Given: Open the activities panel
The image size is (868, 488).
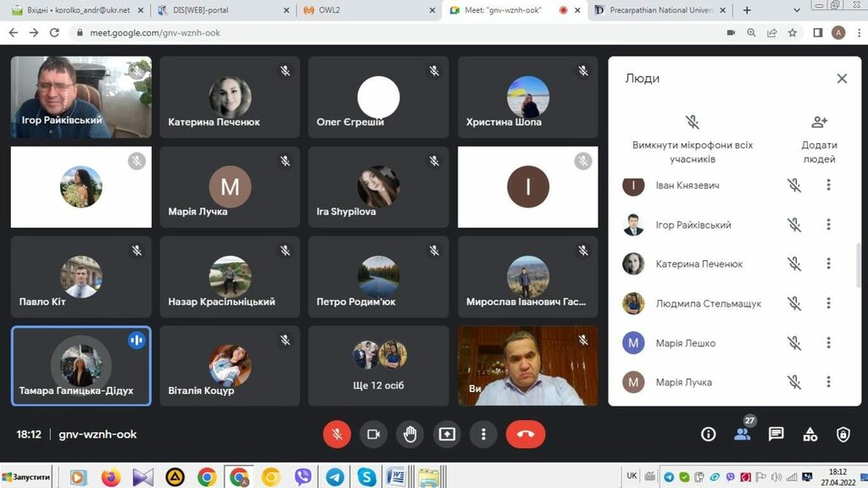Looking at the screenshot, I should pos(810,434).
